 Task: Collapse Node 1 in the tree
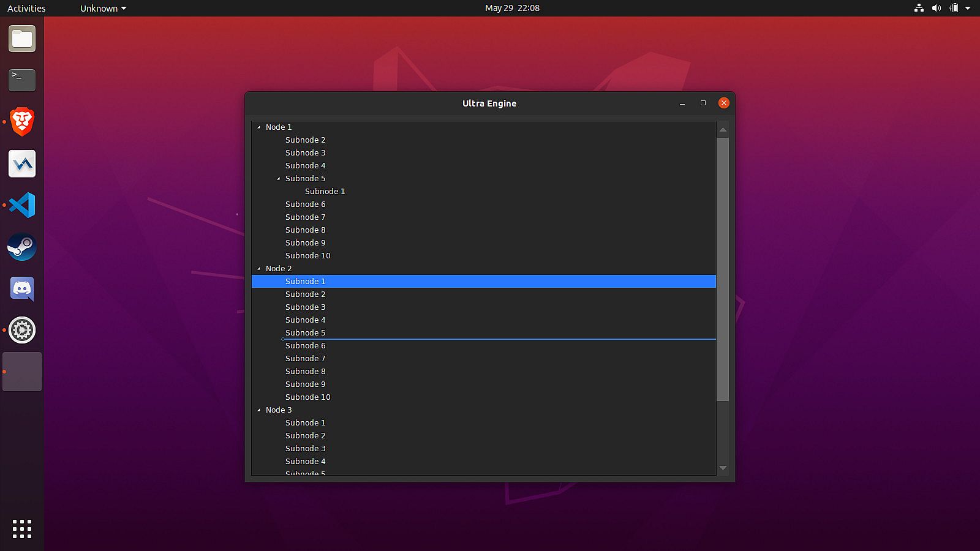259,127
